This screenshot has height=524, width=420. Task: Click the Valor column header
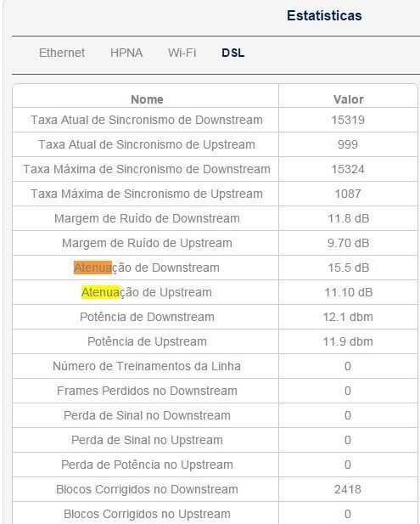coord(348,99)
